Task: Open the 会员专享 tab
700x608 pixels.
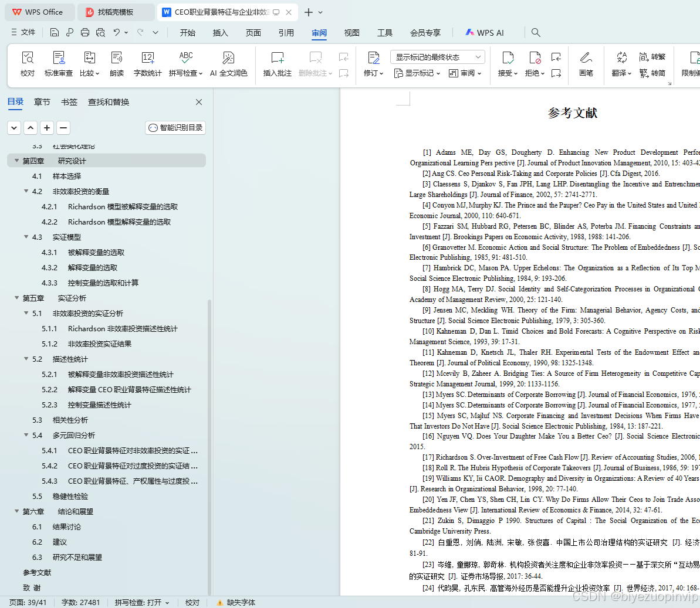Action: tap(425, 33)
